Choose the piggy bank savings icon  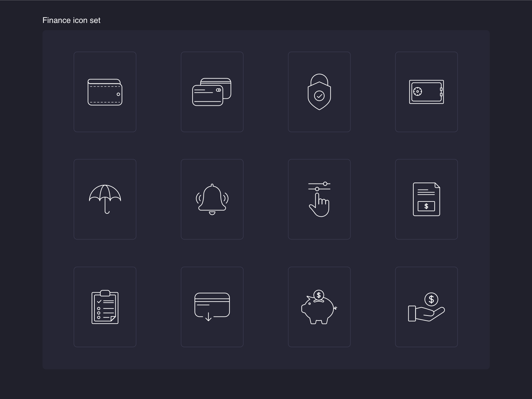click(x=319, y=307)
